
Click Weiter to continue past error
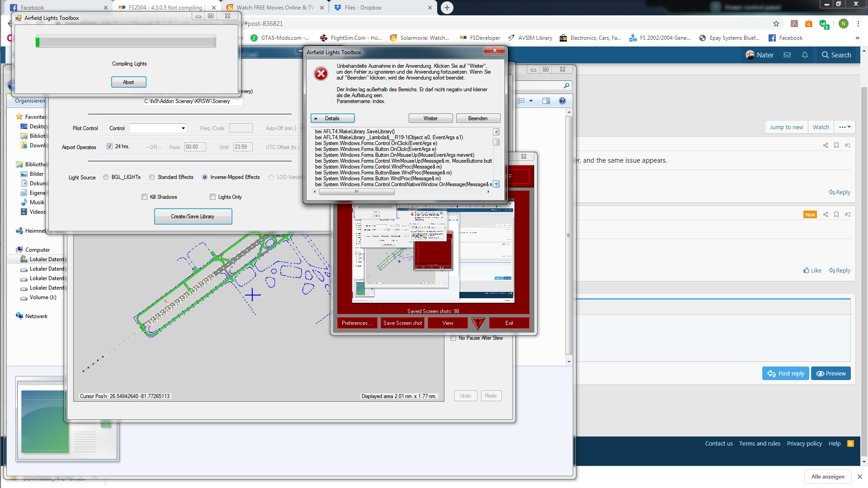(430, 118)
